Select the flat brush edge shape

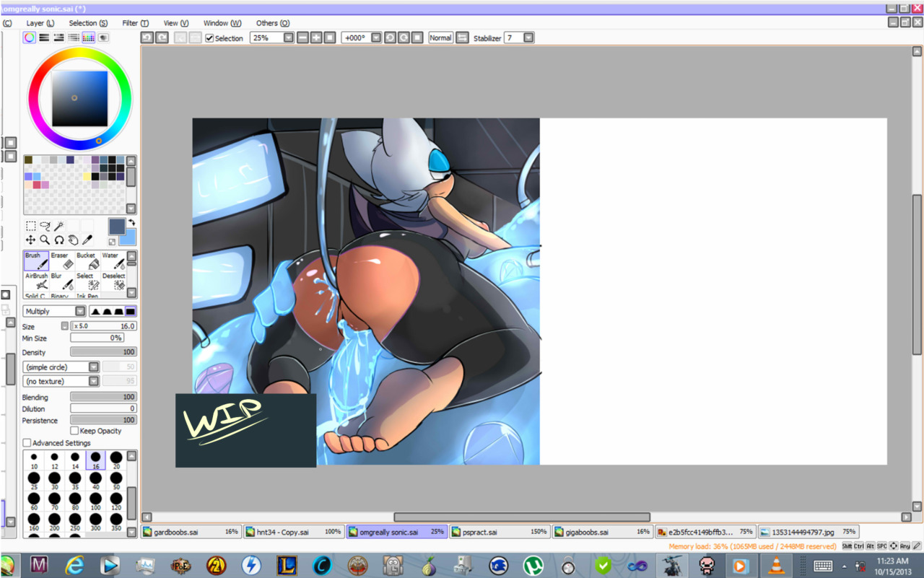tap(130, 311)
